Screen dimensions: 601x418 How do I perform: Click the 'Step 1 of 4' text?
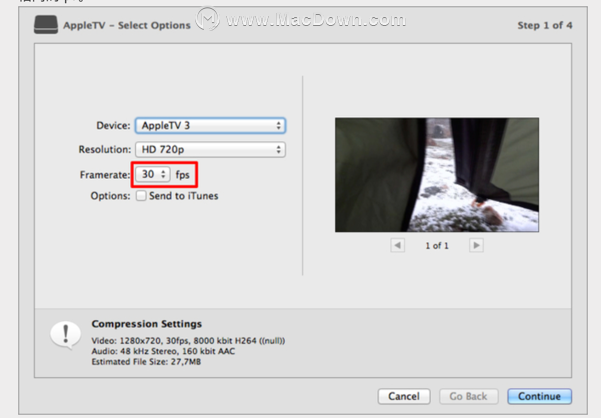click(545, 25)
